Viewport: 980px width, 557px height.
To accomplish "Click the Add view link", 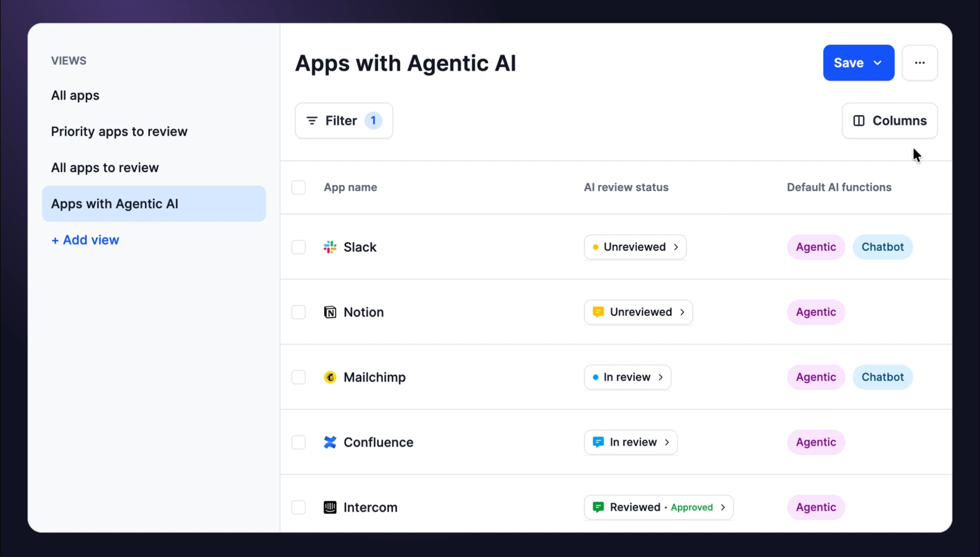I will [x=85, y=240].
